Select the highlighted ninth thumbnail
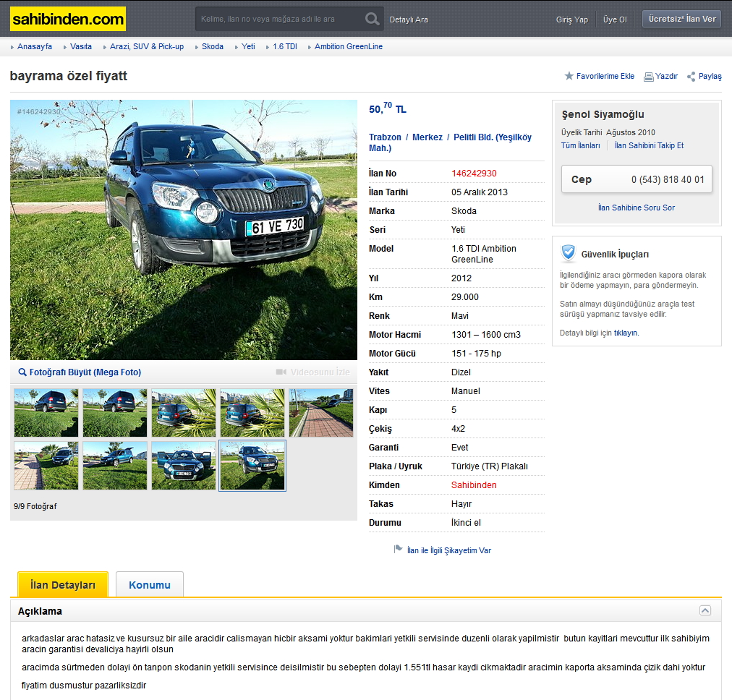 point(252,466)
